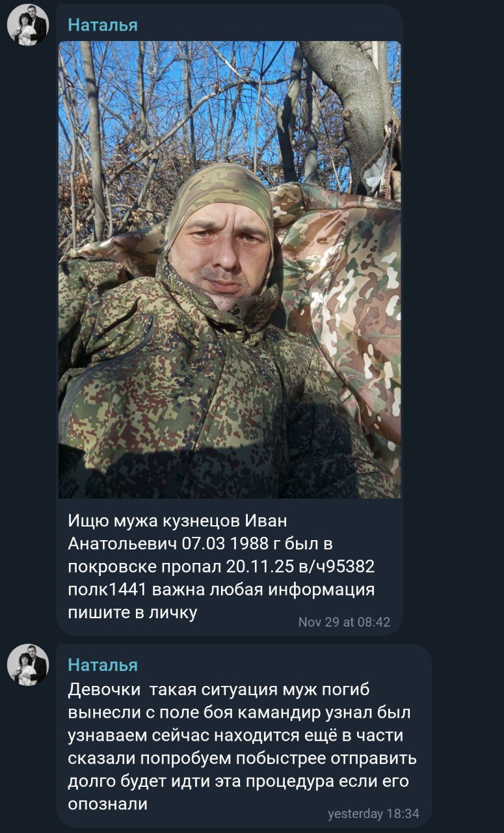Open the attached photo of man in camouflage
Screen dimensions: 504x833
click(x=230, y=269)
